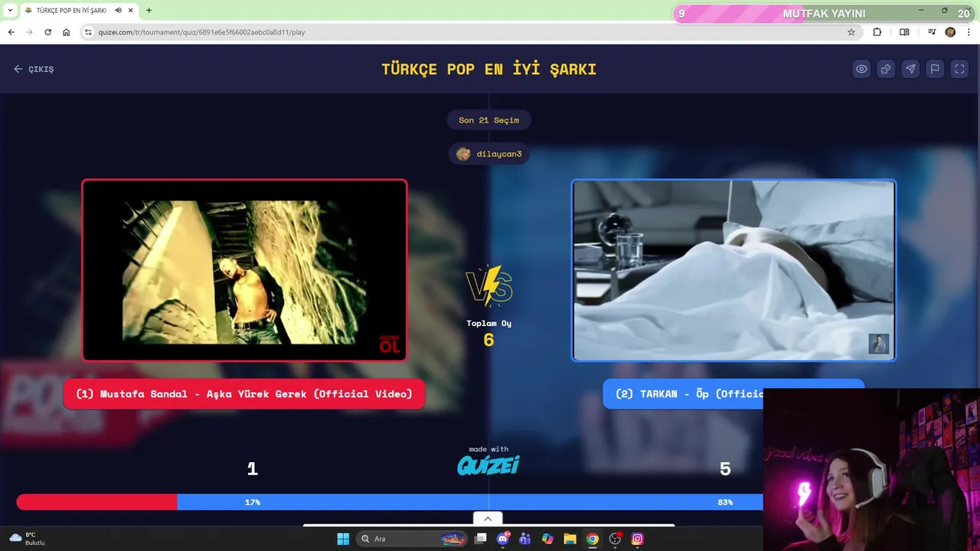Click the quizei.com address bar URL
The width and height of the screenshot is (980, 551).
tap(201, 32)
